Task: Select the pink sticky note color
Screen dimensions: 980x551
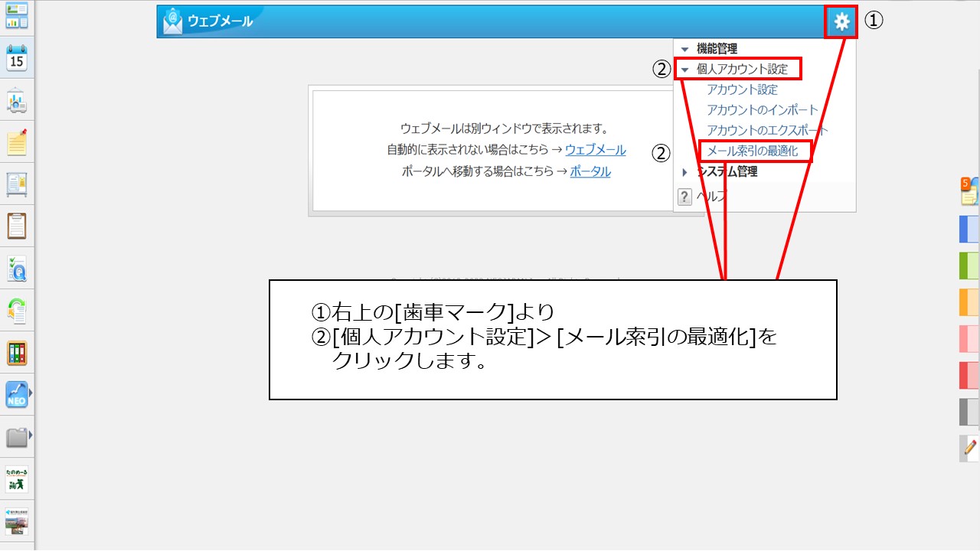Action: (969, 338)
